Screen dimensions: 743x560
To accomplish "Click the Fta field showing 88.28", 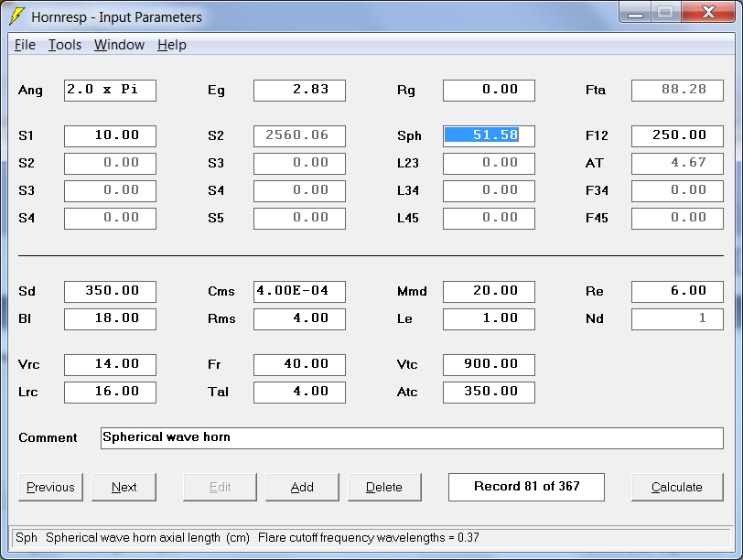I will coord(678,91).
